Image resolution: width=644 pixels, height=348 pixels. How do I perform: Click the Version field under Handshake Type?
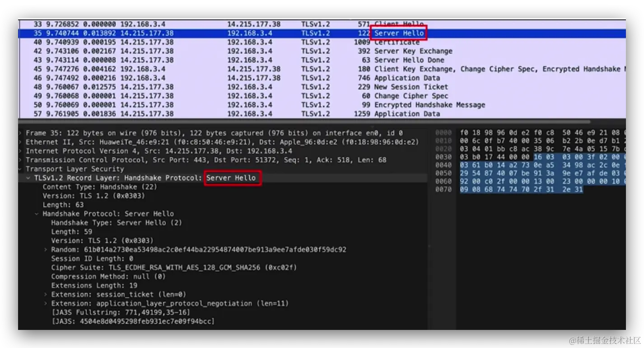102,240
